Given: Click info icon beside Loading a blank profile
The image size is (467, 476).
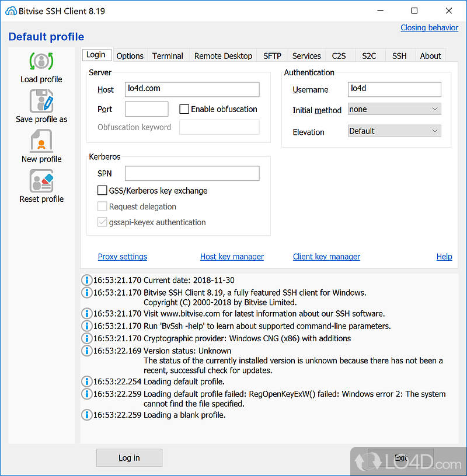Looking at the screenshot, I should click(x=87, y=415).
